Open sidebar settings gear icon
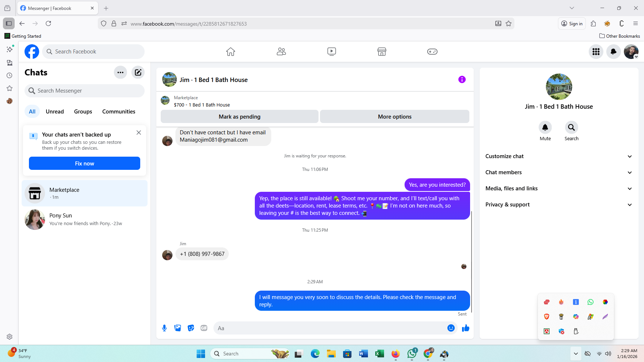Viewport: 644px width, 362px height. pyautogui.click(x=10, y=337)
